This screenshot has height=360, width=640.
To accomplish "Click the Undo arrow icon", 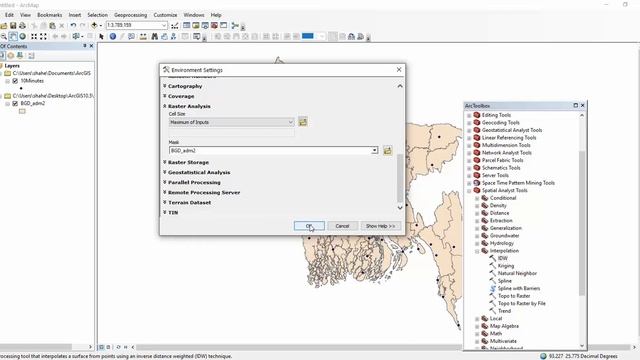I will [x=73, y=26].
